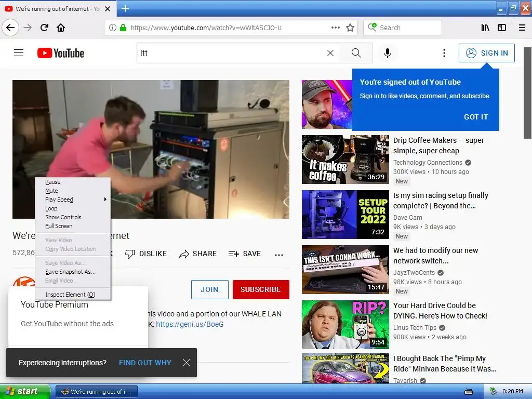The image size is (532, 399).
Task: Go back with the browser back arrow
Action: [10, 28]
